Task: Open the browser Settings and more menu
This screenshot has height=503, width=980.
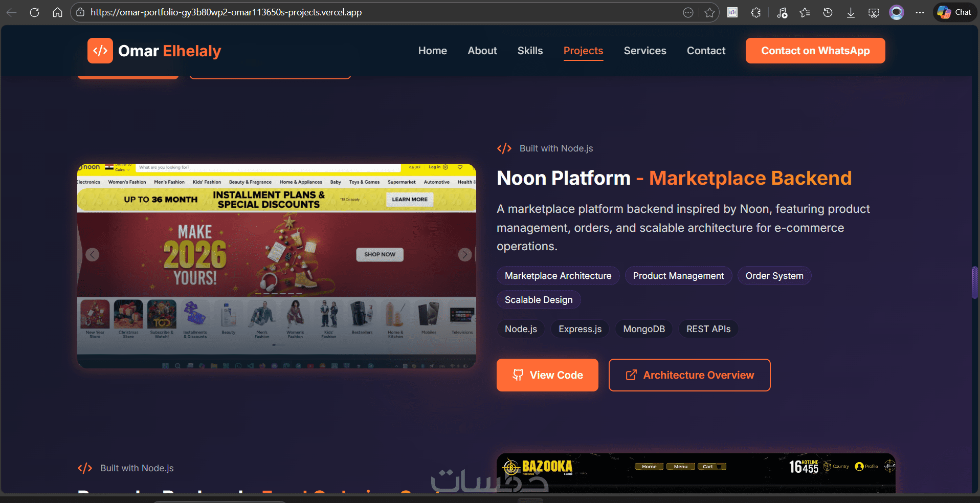Action: pyautogui.click(x=920, y=12)
